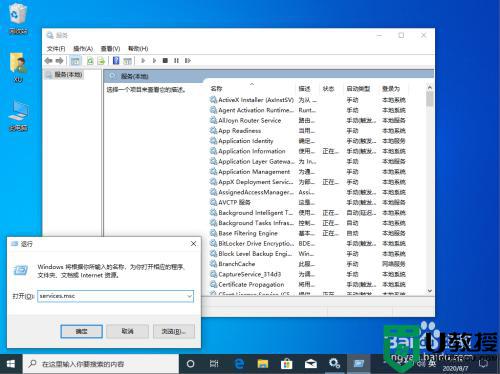The width and height of the screenshot is (500, 374).
Task: Click the Restart Service icon
Action: click(188, 61)
